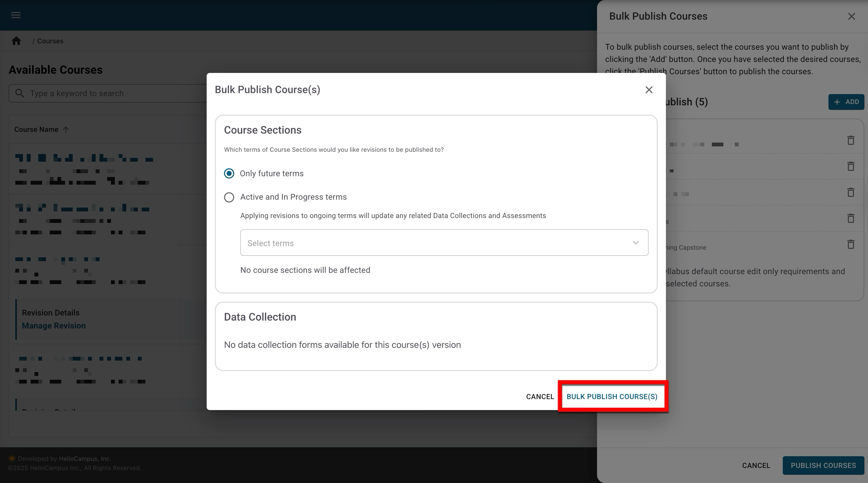The width and height of the screenshot is (868, 483).
Task: Cancel the Bulk Publish Course(s) dialog
Action: tap(540, 397)
